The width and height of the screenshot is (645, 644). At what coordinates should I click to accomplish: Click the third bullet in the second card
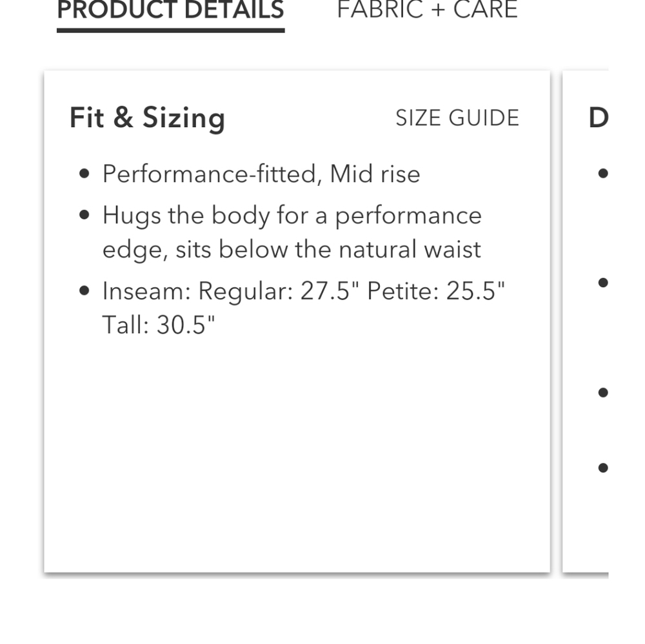pos(603,392)
